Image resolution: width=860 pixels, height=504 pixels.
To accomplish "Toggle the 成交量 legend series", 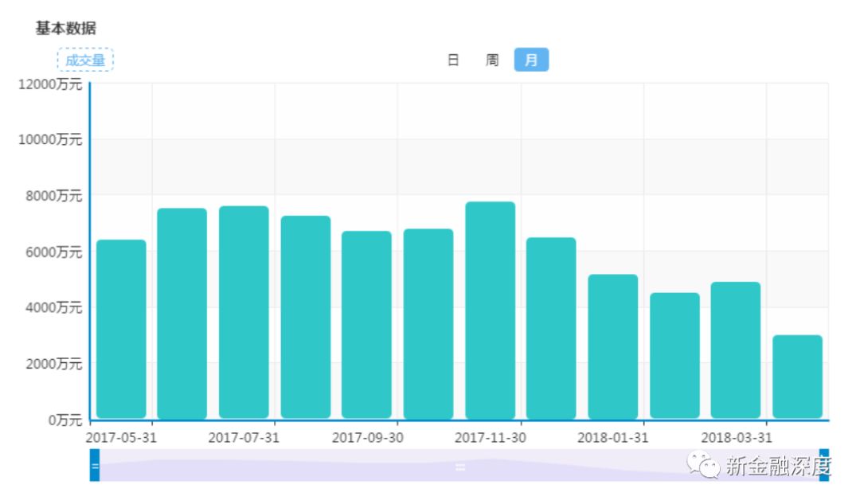I will [85, 60].
